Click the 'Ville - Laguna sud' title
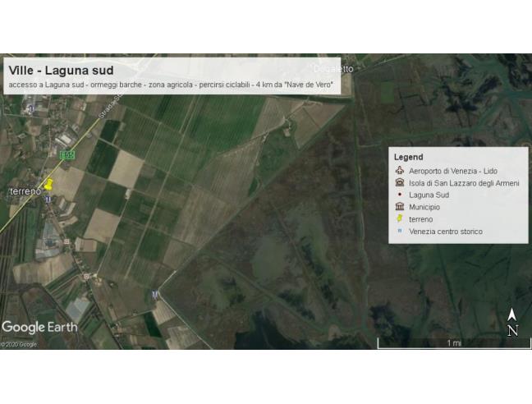The image size is (532, 404). [61, 71]
